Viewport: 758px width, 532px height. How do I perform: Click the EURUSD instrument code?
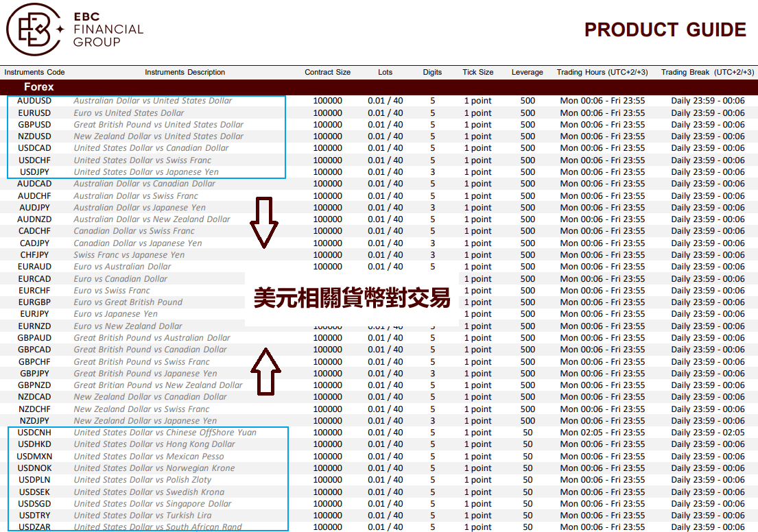(34, 112)
